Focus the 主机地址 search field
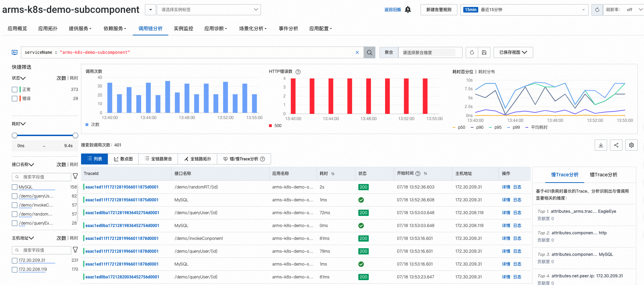This screenshot has width=644, height=285. (x=41, y=250)
